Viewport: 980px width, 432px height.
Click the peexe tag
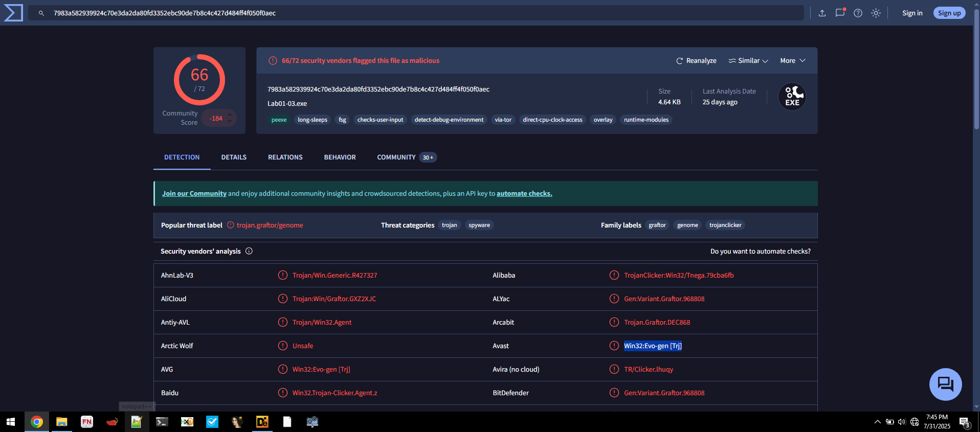(x=279, y=120)
